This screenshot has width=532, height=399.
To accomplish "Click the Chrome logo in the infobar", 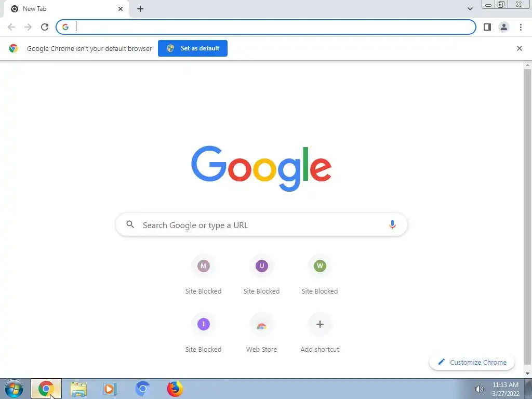I will point(13,48).
